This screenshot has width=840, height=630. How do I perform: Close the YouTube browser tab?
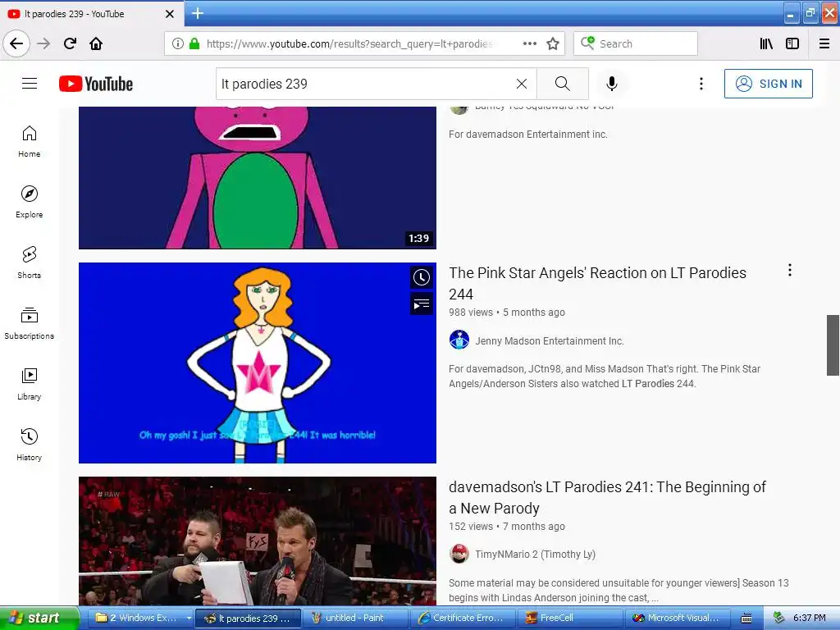tap(169, 14)
